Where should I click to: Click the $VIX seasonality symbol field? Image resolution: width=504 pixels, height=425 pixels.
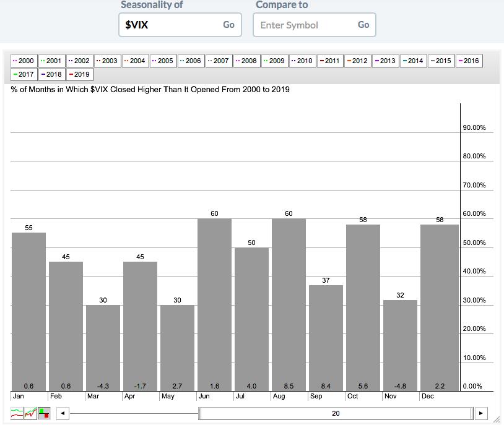(x=167, y=25)
